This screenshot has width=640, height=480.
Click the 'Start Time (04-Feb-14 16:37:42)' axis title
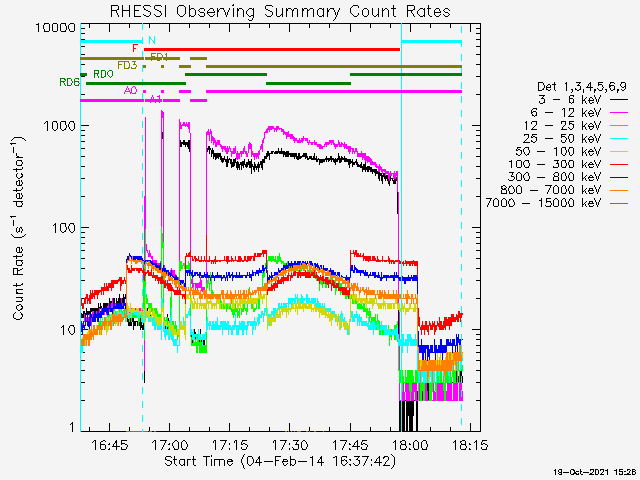tap(280, 461)
